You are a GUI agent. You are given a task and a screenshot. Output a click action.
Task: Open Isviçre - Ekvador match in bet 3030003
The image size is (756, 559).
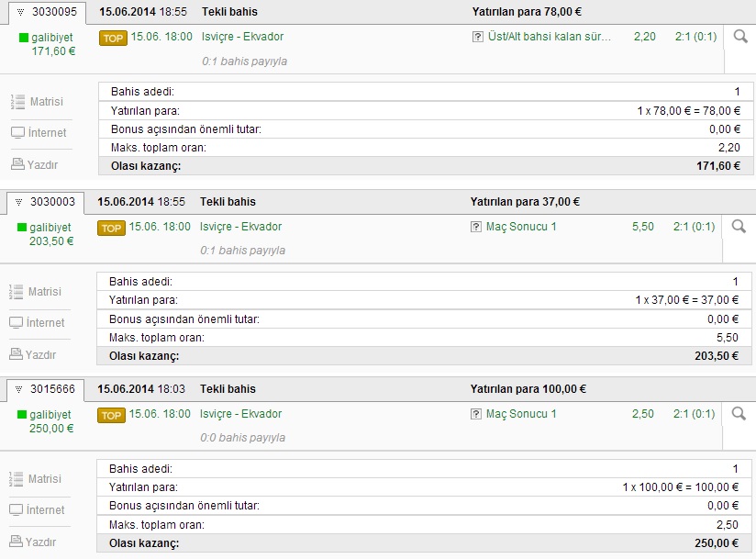tap(241, 227)
